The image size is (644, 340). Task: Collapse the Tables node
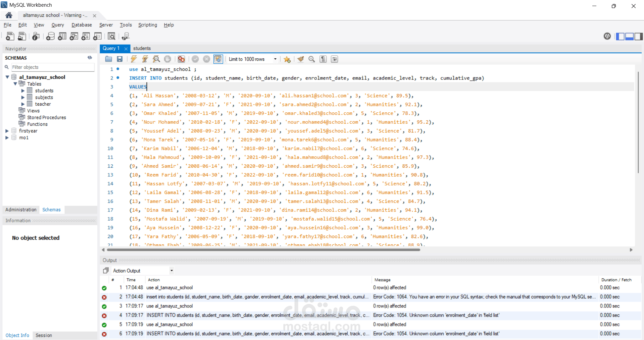click(15, 84)
